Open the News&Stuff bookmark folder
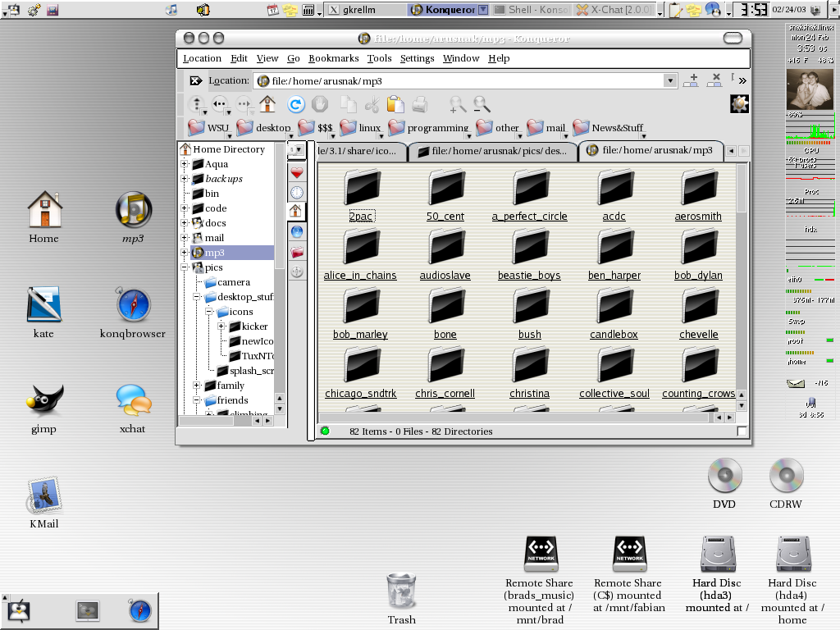The width and height of the screenshot is (840, 630). [608, 127]
